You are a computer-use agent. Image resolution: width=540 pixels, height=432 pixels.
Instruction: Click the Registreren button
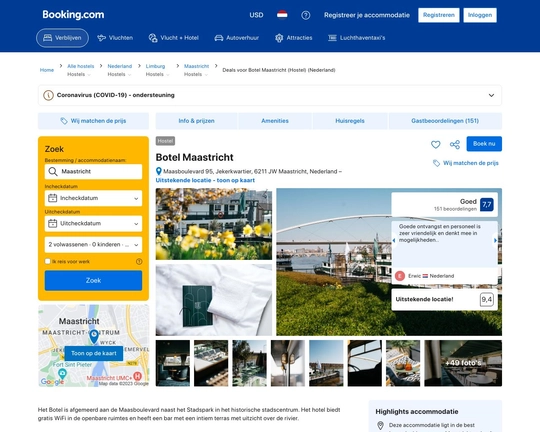click(x=439, y=15)
